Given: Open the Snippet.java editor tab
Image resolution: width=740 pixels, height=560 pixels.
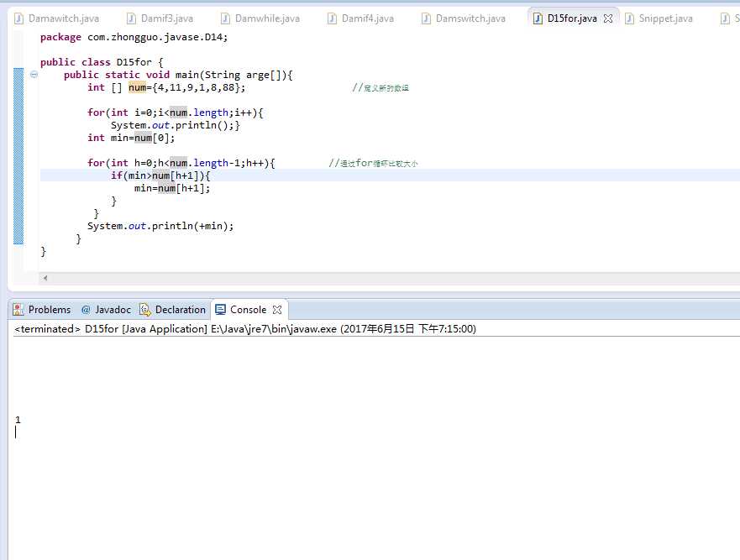Looking at the screenshot, I should pos(659,18).
